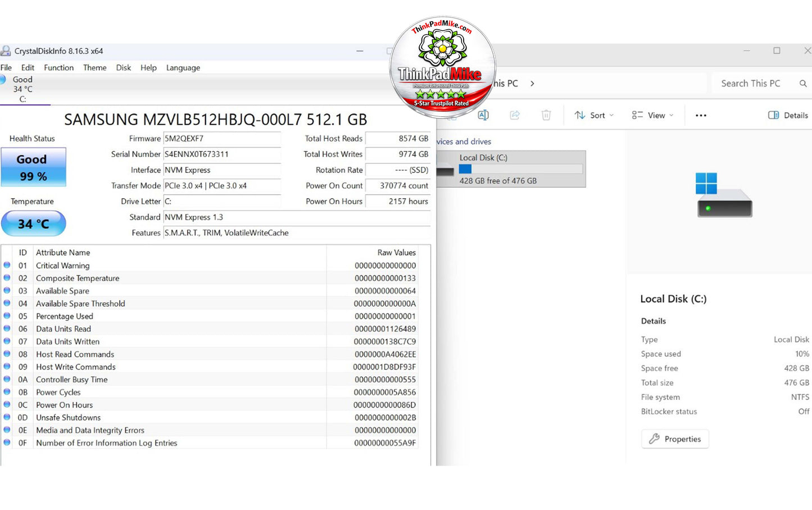Viewport: 812px width, 510px height.
Task: Click the CrystalDiskInfo title bar app icon
Action: tap(6, 51)
